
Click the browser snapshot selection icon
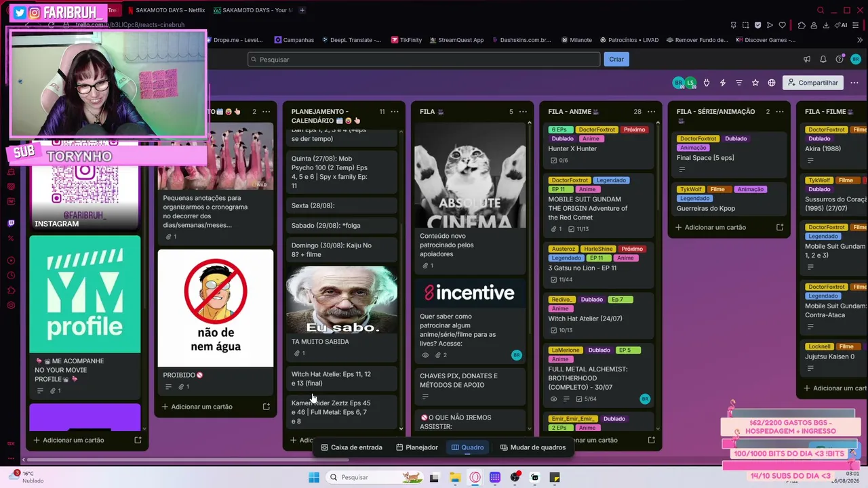point(745,25)
